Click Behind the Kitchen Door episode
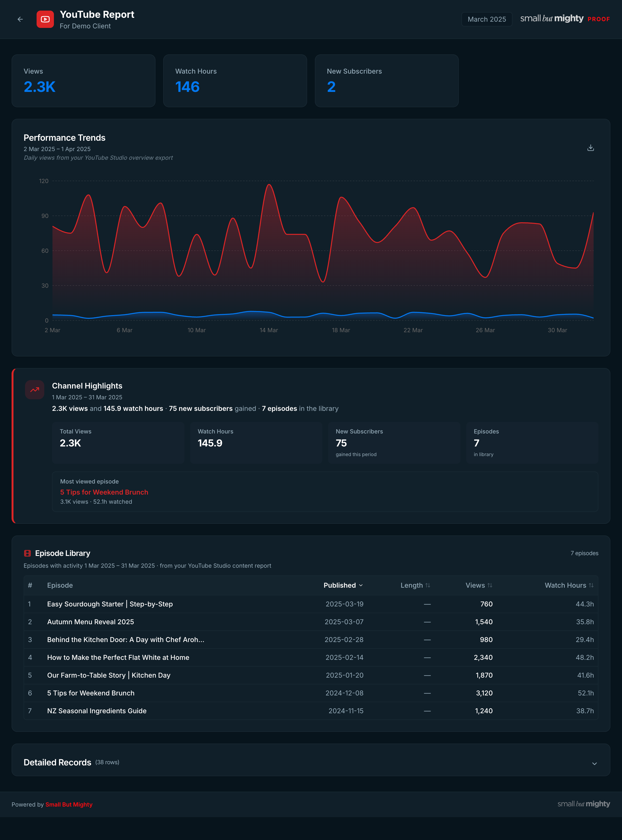622x840 pixels. pos(125,639)
